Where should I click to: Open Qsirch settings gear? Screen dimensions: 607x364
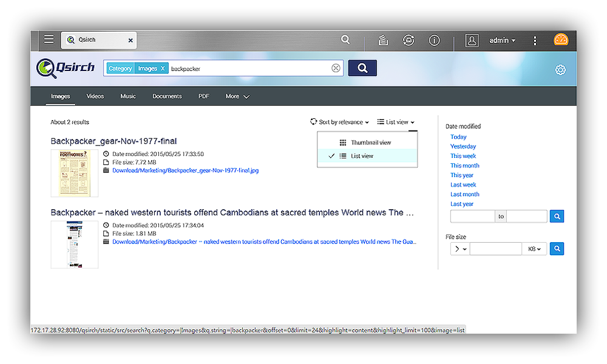pos(560,70)
